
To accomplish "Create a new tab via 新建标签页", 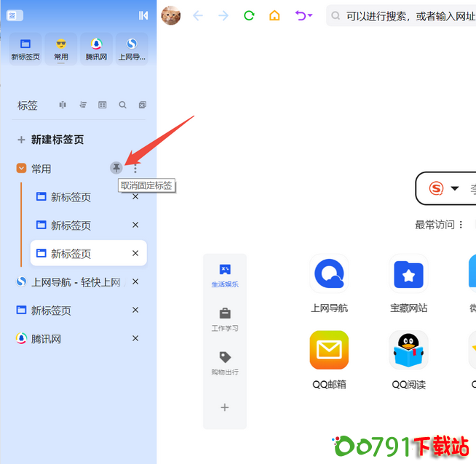I will [x=50, y=140].
